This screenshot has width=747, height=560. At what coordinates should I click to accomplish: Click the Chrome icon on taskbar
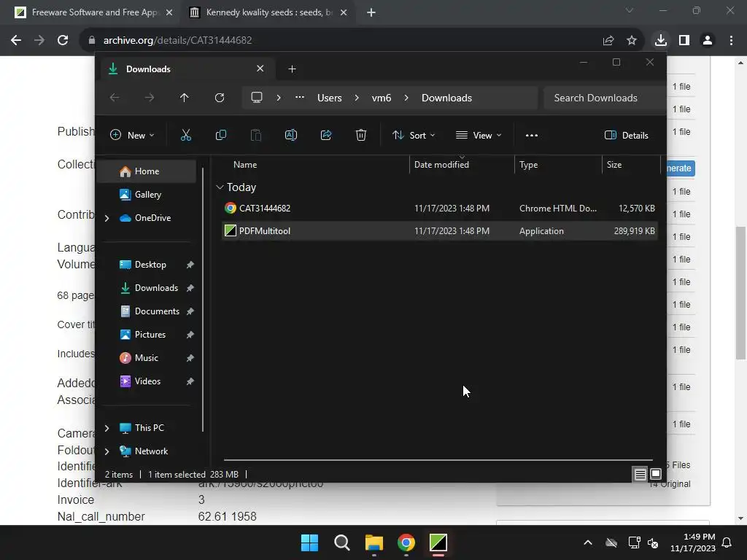point(406,542)
